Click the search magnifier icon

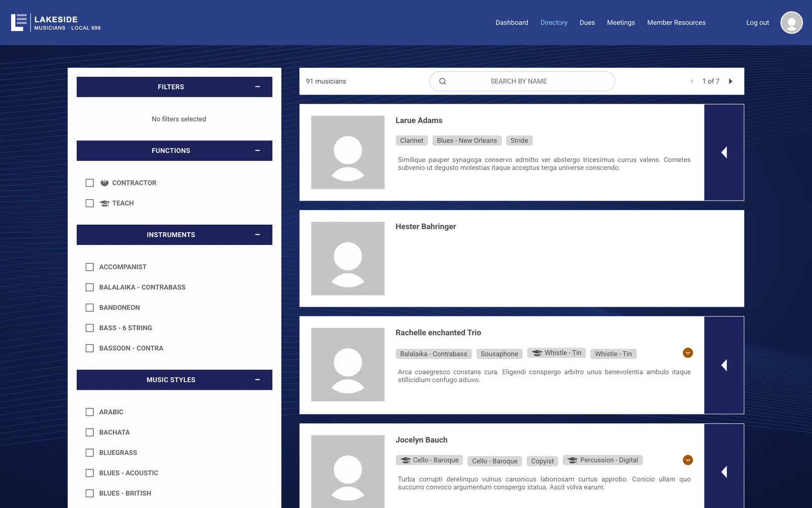[443, 81]
